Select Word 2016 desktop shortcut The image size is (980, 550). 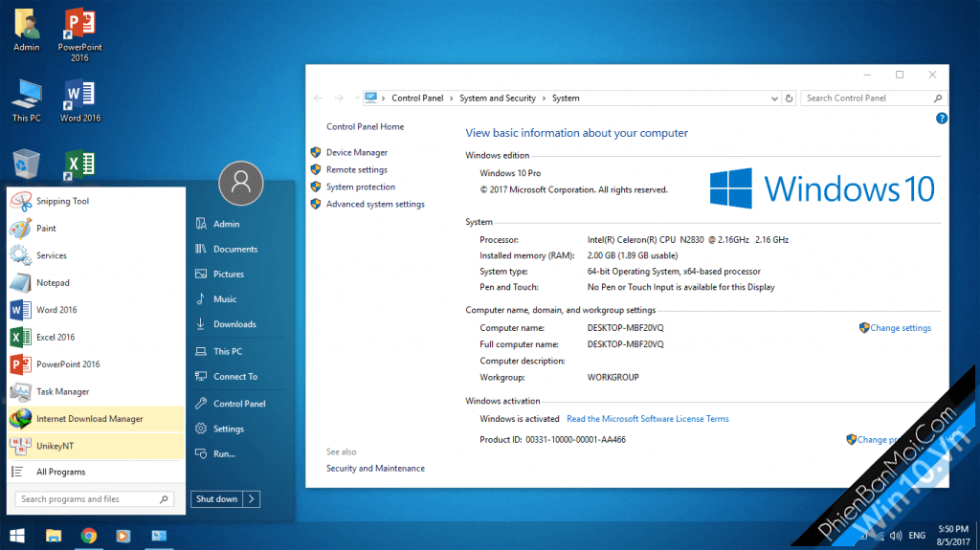coord(80,100)
